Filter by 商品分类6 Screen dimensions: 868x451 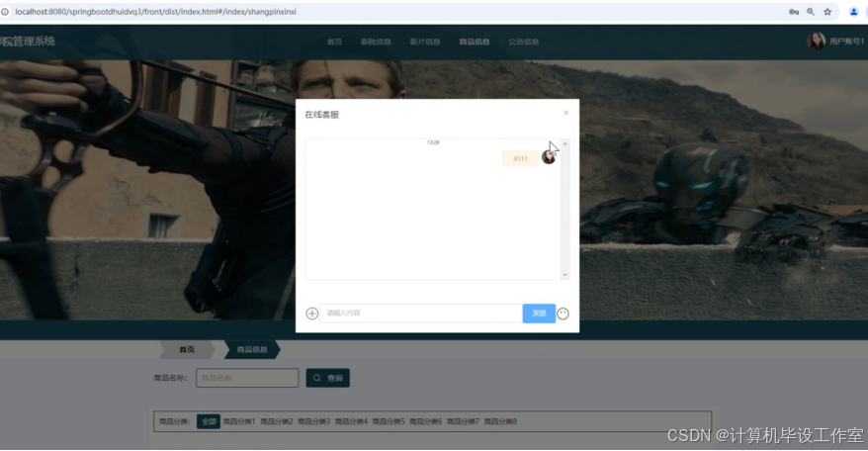pos(426,421)
